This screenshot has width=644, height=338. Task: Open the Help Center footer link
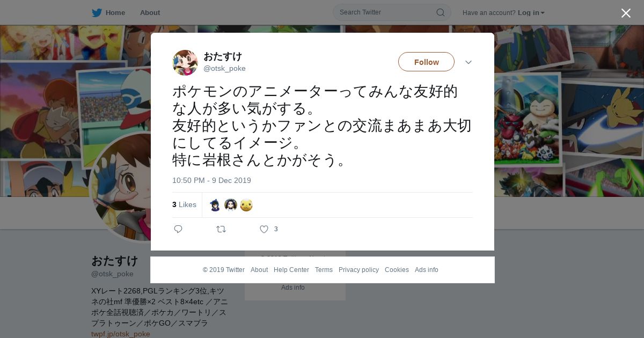pyautogui.click(x=291, y=270)
